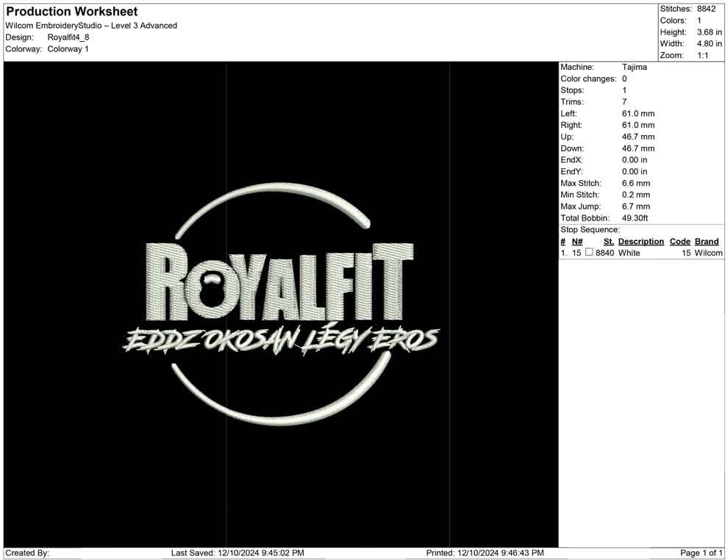Click the Royalfit embroidery design preview
Viewport: 728px width, 560px height.
coord(280,304)
